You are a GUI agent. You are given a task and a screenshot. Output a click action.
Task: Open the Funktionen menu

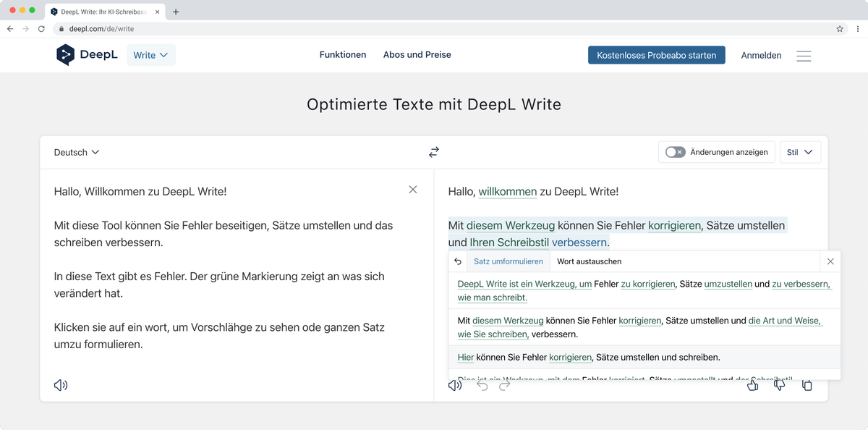click(x=343, y=54)
